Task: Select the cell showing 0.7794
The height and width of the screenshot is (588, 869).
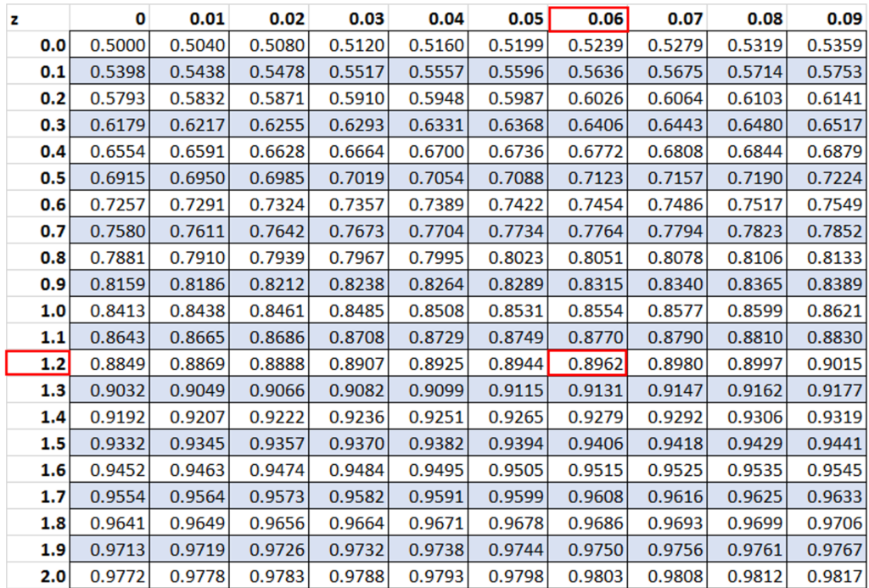Action: click(x=668, y=231)
